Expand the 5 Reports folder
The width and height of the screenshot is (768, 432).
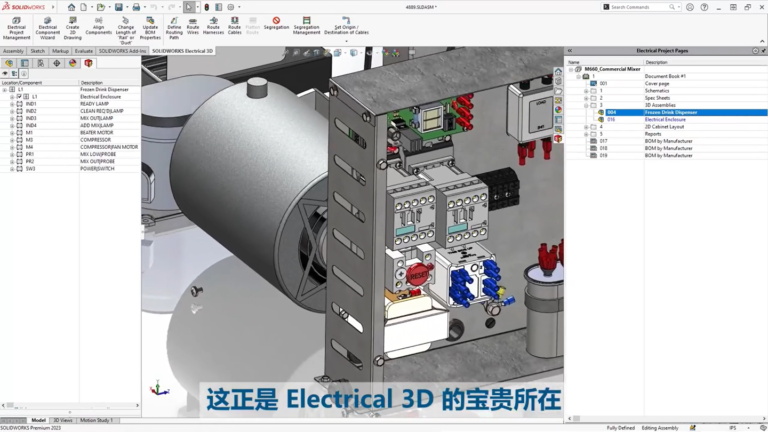click(586, 134)
